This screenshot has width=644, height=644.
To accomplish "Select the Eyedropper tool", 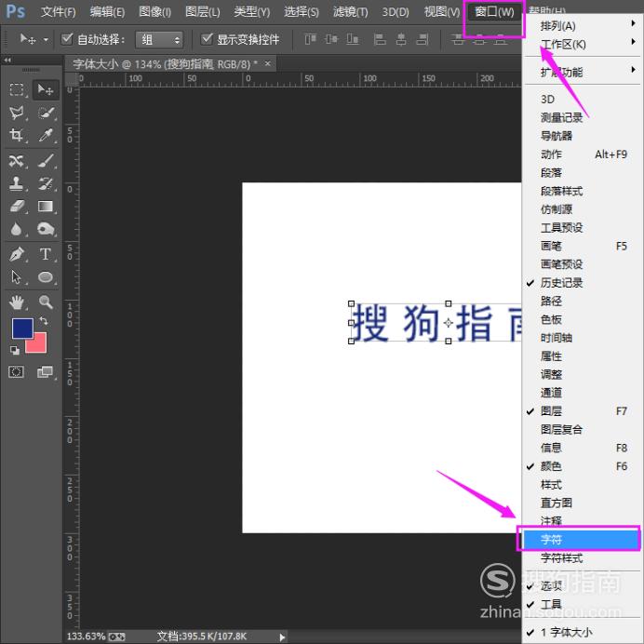I will (46, 135).
